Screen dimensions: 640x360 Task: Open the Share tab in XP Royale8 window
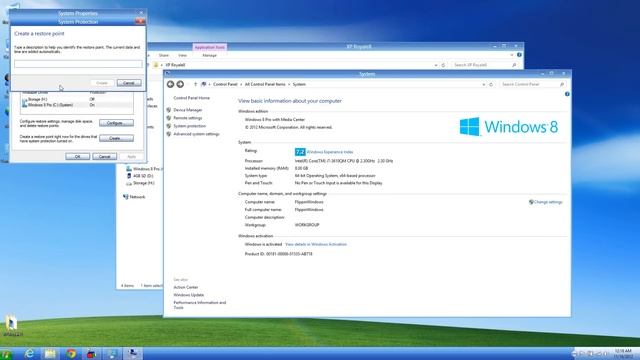pyautogui.click(x=164, y=56)
